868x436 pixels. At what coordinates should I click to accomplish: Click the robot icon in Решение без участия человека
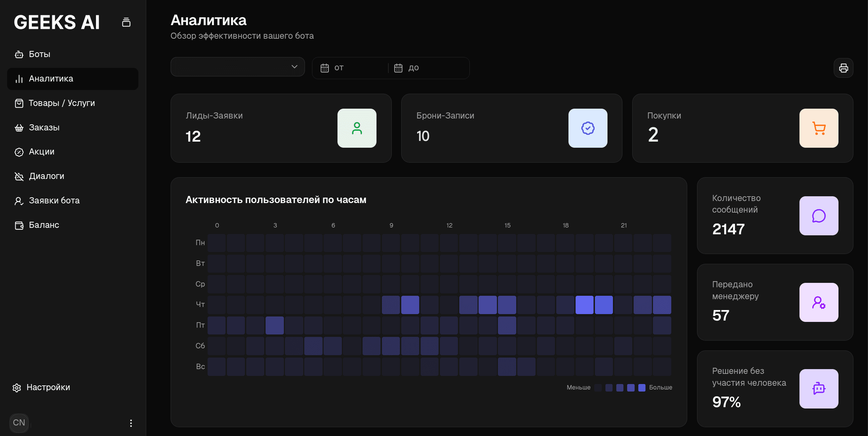click(x=819, y=388)
